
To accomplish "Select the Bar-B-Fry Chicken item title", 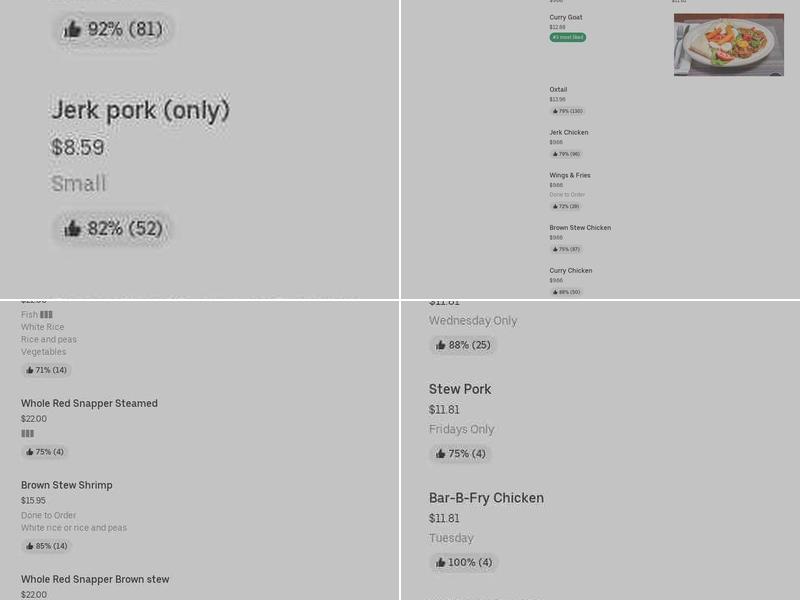I will pos(486,498).
